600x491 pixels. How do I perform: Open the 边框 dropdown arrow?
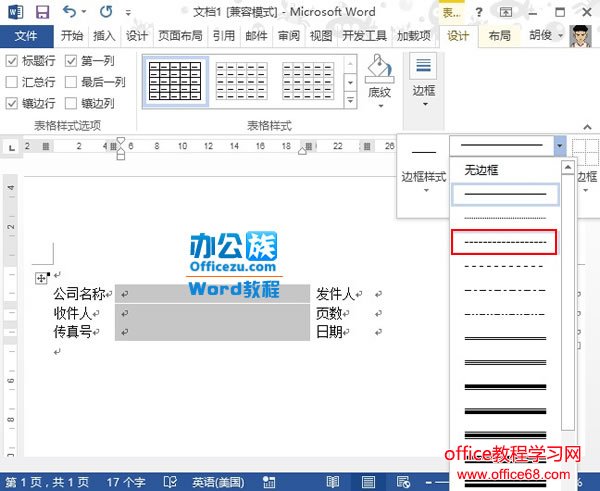425,104
